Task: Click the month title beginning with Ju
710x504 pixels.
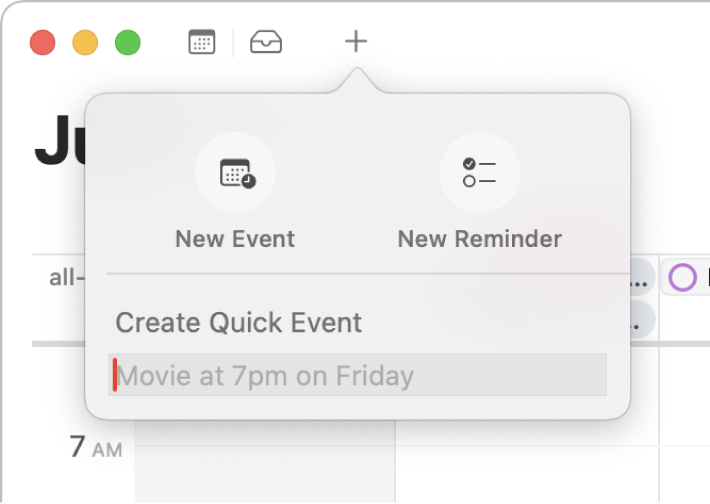Action: (x=60, y=140)
